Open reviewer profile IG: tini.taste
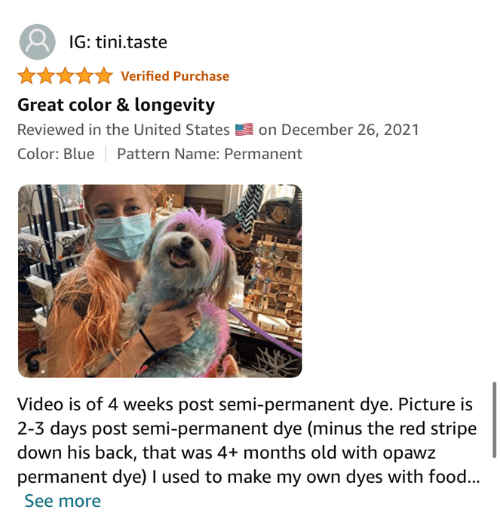Viewport: 500px width, 520px height. point(118,42)
